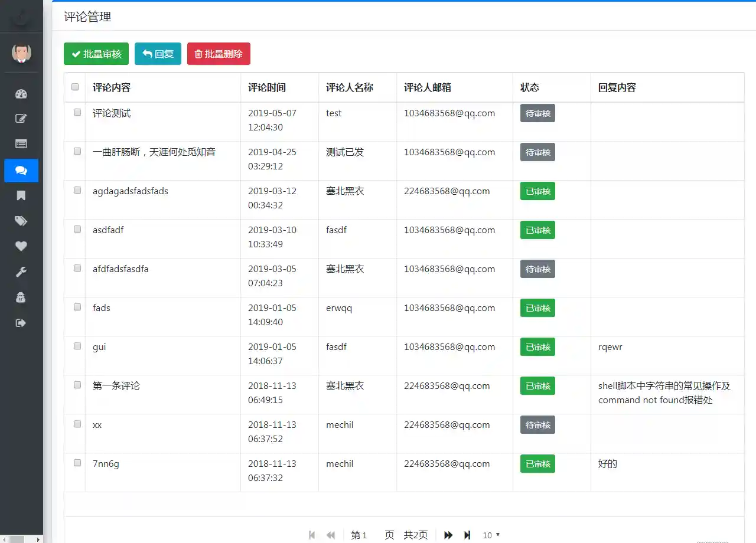
Task: Select the write-article pencil icon in sidebar
Action: tap(21, 118)
